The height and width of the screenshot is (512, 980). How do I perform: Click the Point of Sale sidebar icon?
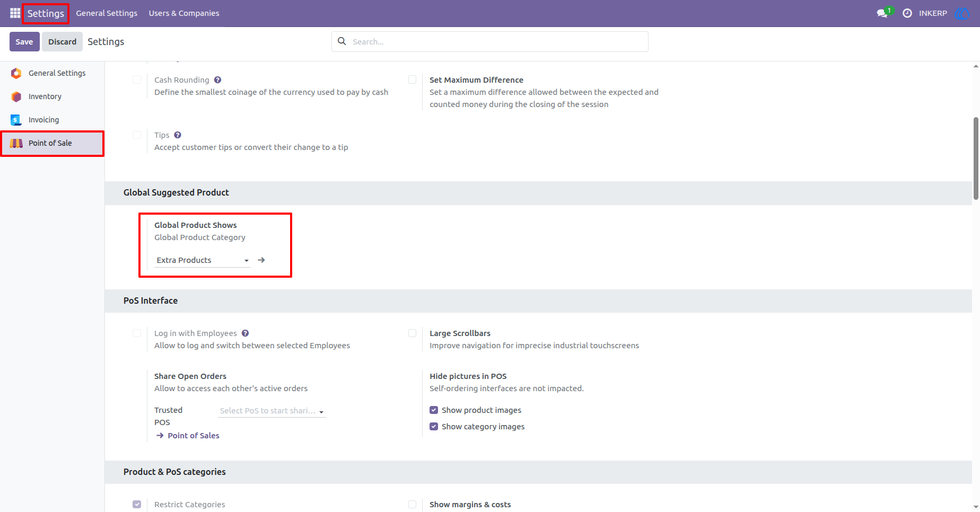click(x=16, y=143)
